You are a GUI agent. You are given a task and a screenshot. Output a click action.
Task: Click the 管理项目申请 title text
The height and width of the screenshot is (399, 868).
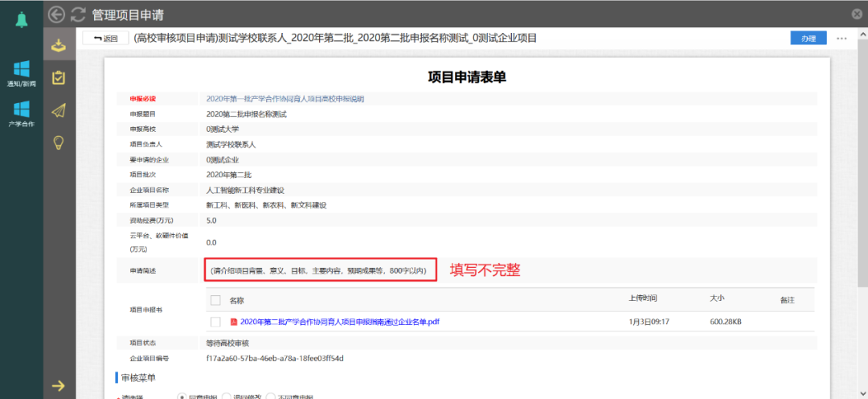[128, 14]
